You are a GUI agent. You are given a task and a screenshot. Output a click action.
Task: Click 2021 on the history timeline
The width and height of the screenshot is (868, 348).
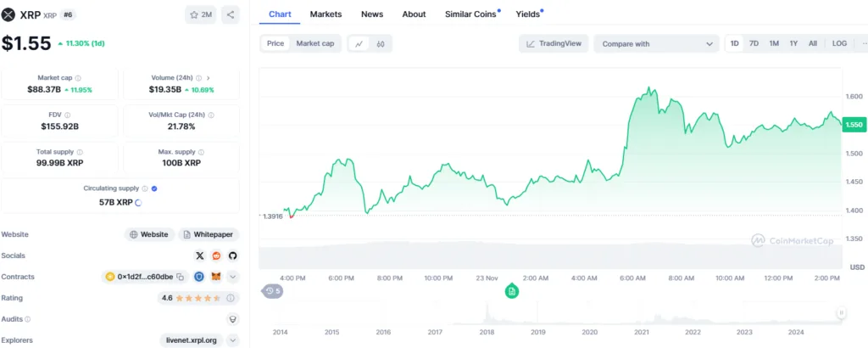(641, 332)
